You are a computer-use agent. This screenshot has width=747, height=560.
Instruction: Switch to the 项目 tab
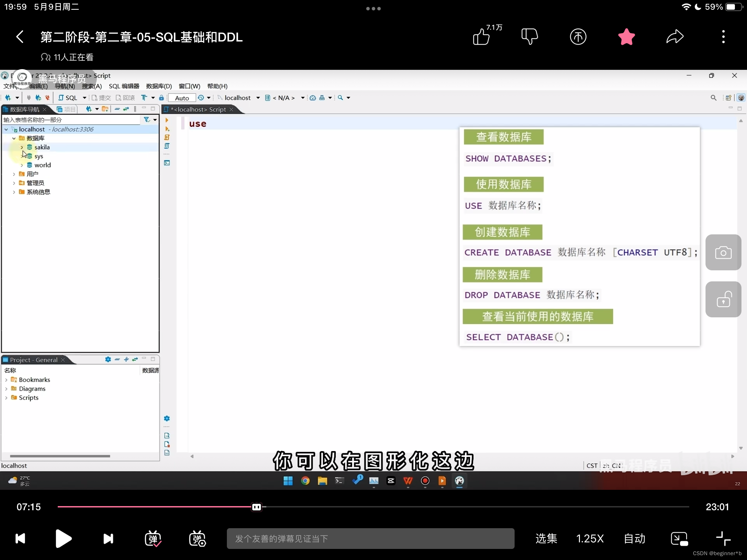tap(66, 109)
